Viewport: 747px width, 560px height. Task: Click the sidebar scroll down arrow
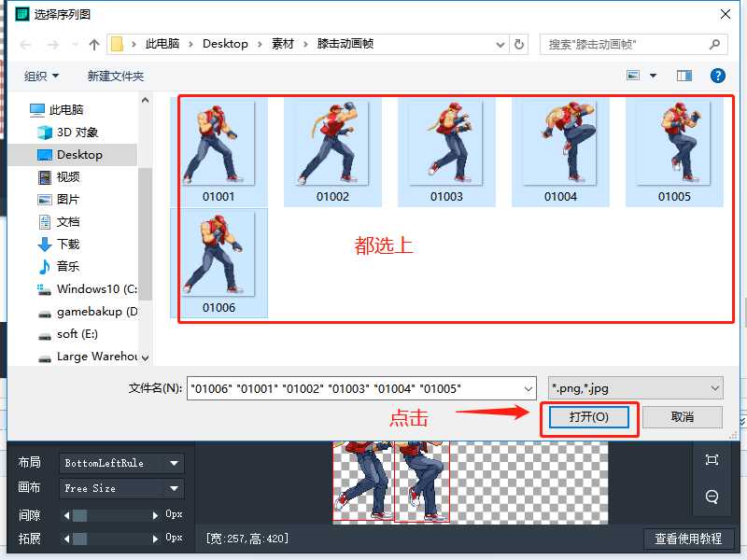[x=146, y=357]
